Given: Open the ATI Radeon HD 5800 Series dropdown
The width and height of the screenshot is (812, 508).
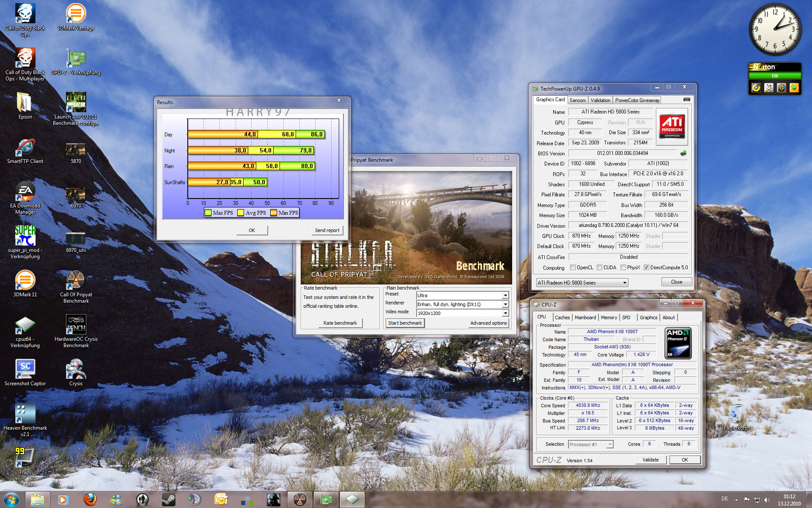Looking at the screenshot, I should [x=582, y=282].
